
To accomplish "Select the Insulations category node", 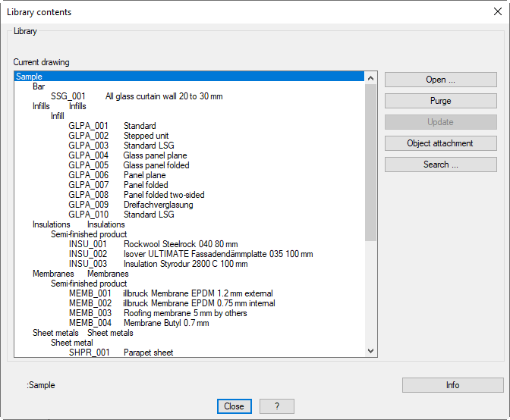I will pos(52,224).
